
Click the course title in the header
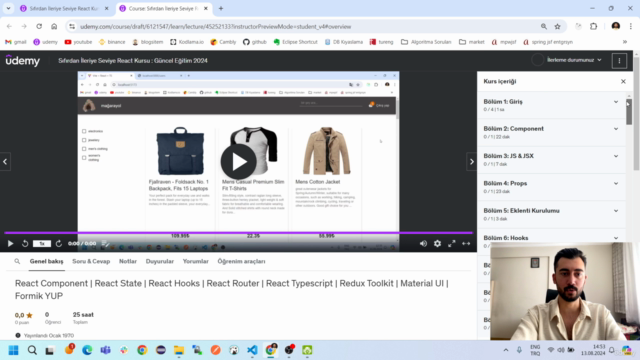[x=133, y=60]
